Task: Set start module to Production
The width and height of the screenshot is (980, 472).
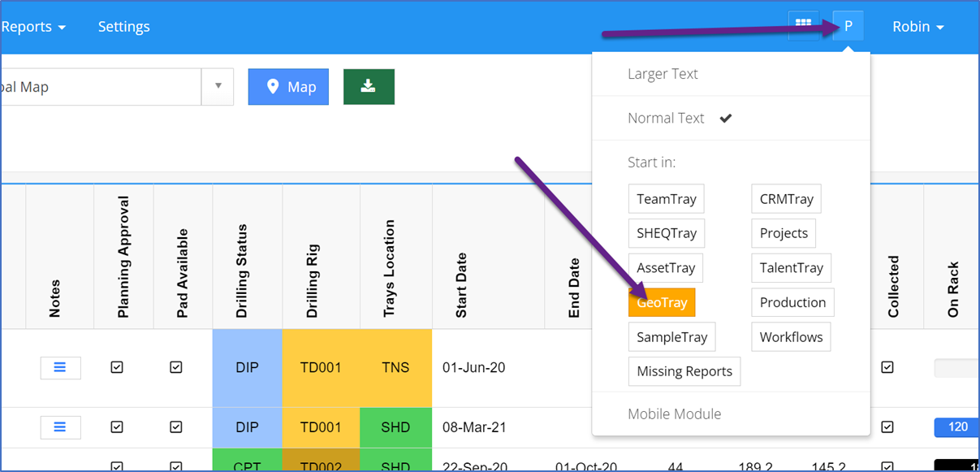Action: tap(792, 302)
